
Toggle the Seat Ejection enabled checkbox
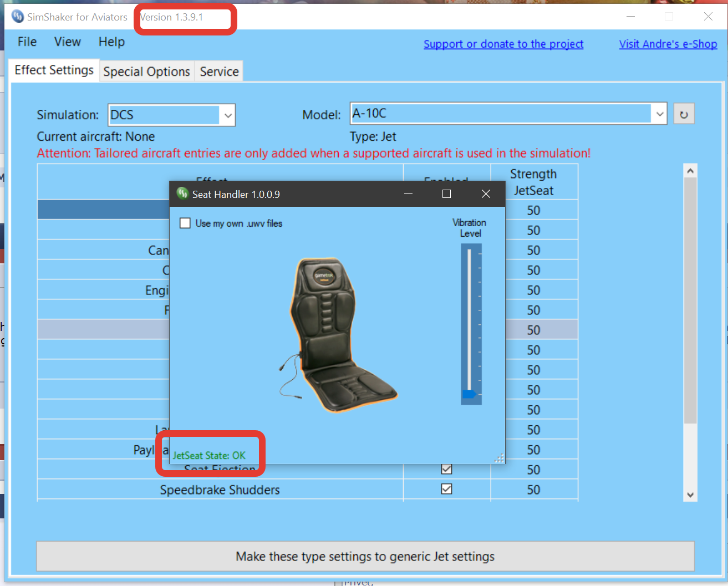[x=446, y=469]
